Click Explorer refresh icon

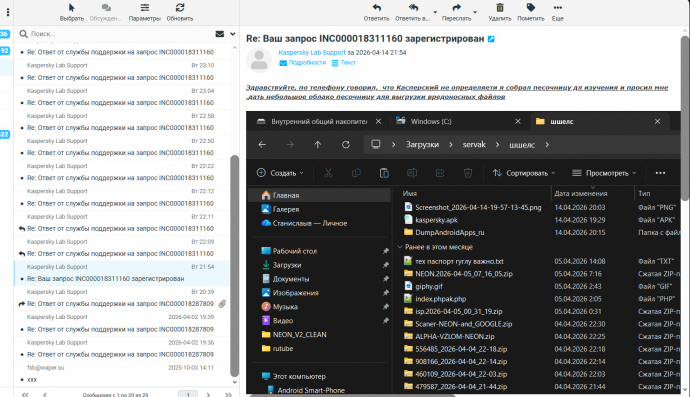click(x=346, y=144)
